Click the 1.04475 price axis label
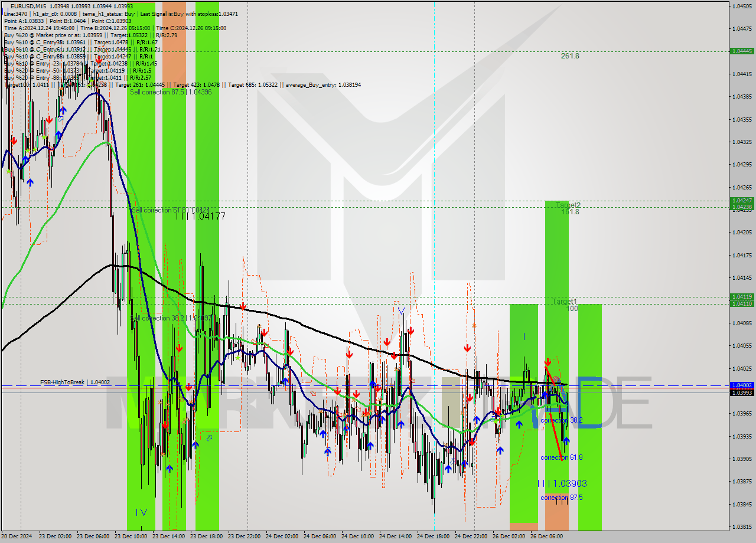This screenshot has height=543, width=756. pyautogui.click(x=742, y=28)
